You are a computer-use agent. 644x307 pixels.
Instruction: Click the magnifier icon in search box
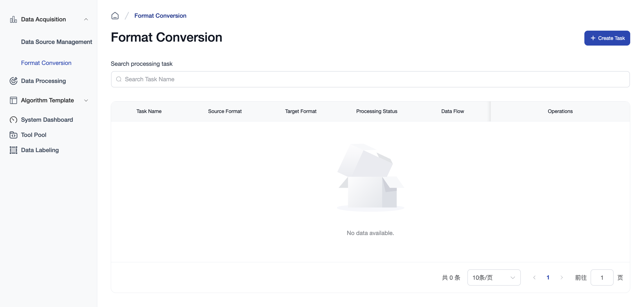coord(119,79)
